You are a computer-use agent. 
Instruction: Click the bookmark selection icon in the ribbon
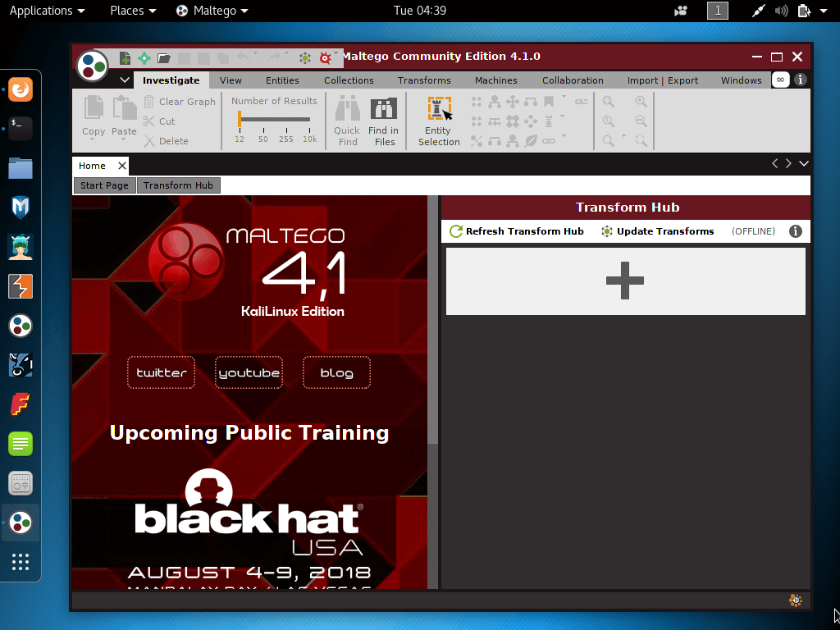click(x=549, y=101)
